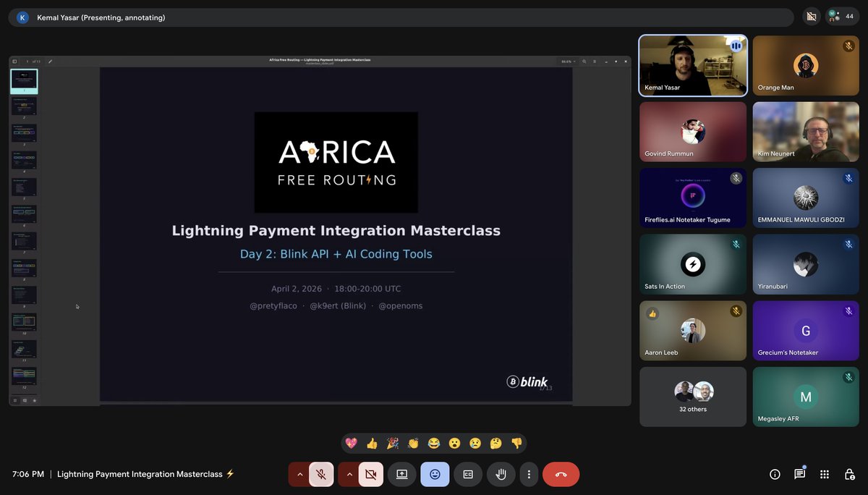Send the thumbs up reaction

click(x=372, y=443)
